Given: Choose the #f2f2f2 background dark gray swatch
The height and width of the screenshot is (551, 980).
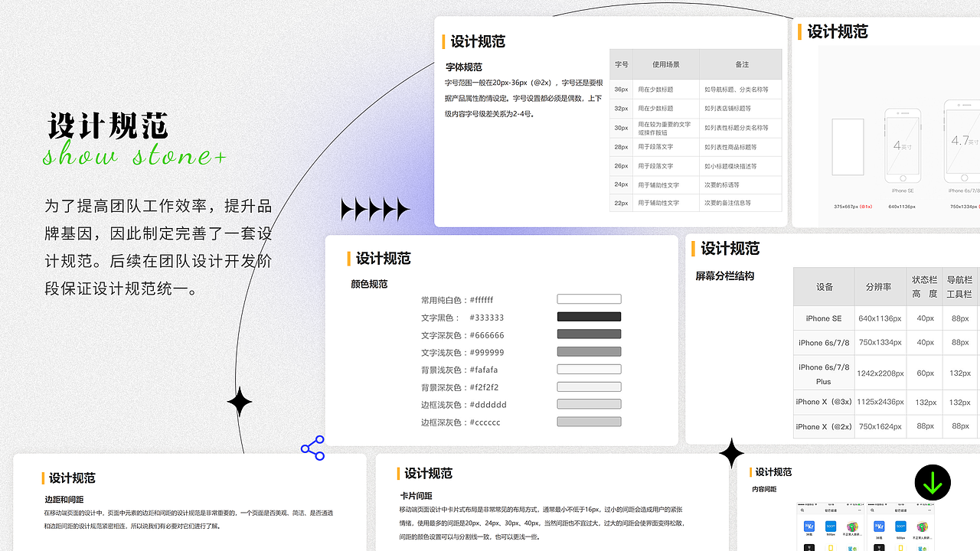Looking at the screenshot, I should [589, 387].
